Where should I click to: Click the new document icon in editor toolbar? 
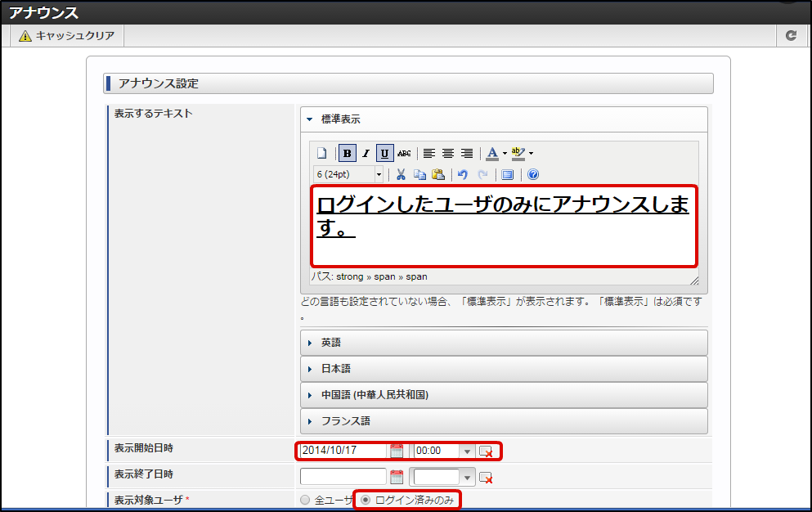pos(321,154)
